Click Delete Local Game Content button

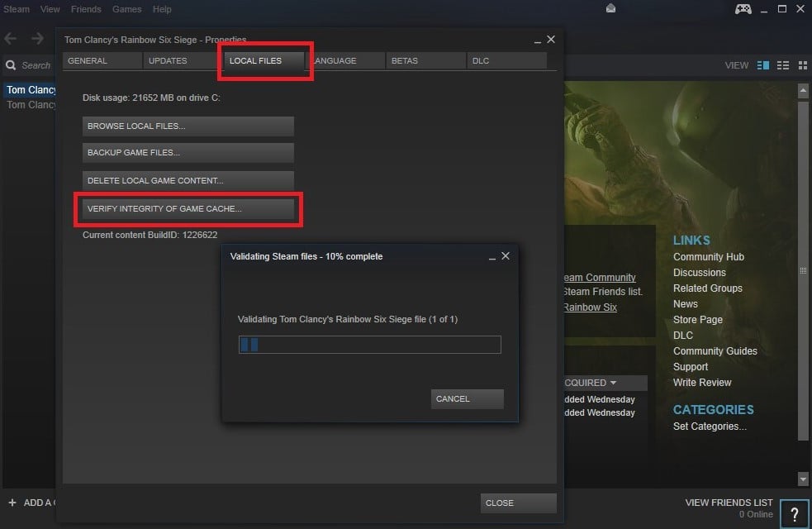pyautogui.click(x=188, y=181)
